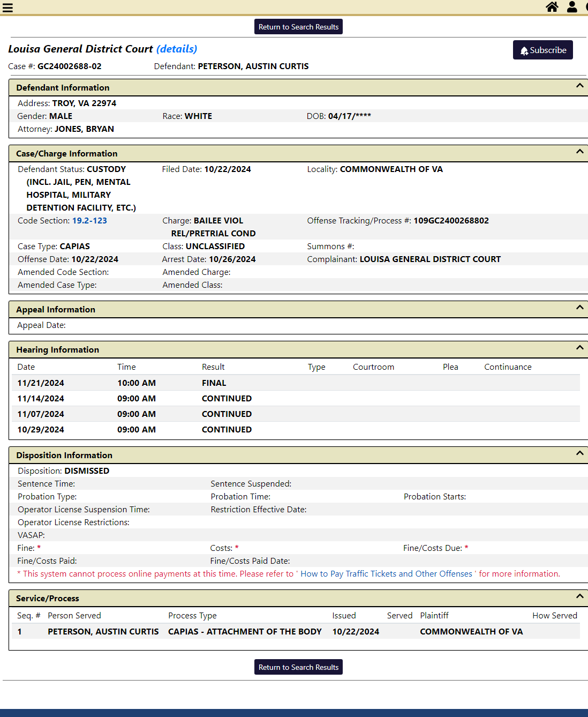Collapse the Defendant Information section
The image size is (588, 717).
tap(579, 86)
